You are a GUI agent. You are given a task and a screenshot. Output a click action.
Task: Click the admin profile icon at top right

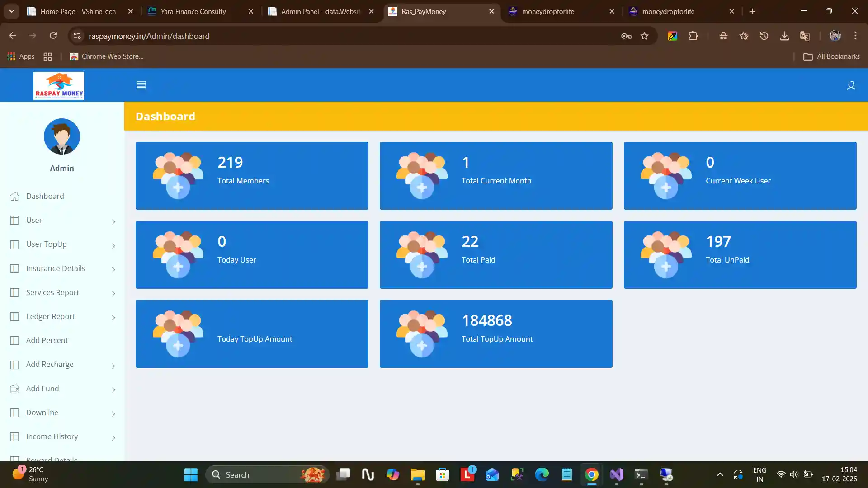click(851, 86)
